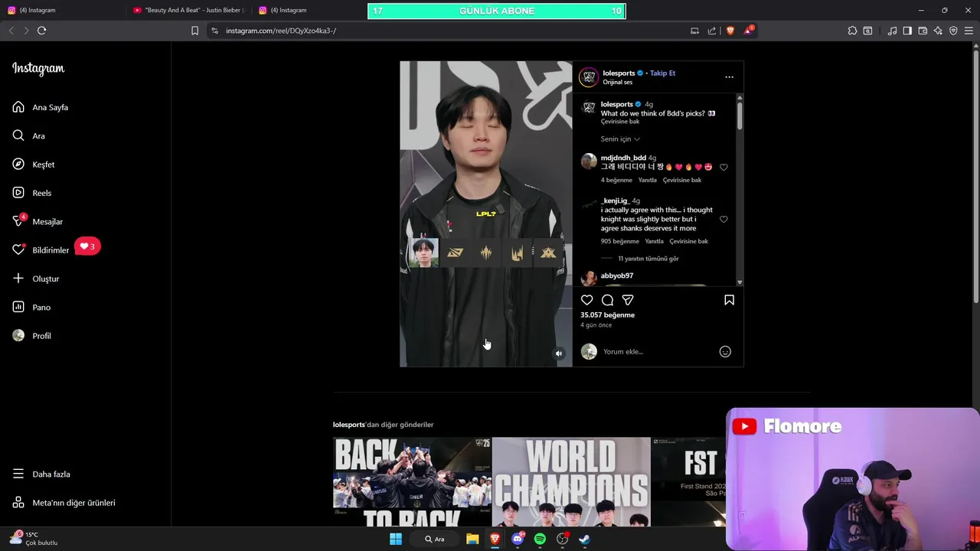Like the reel with the heart icon
The width and height of the screenshot is (980, 551).
pyautogui.click(x=586, y=300)
